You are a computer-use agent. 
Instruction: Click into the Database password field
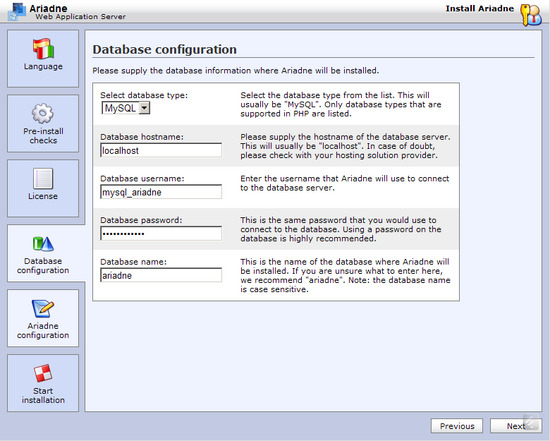click(161, 233)
